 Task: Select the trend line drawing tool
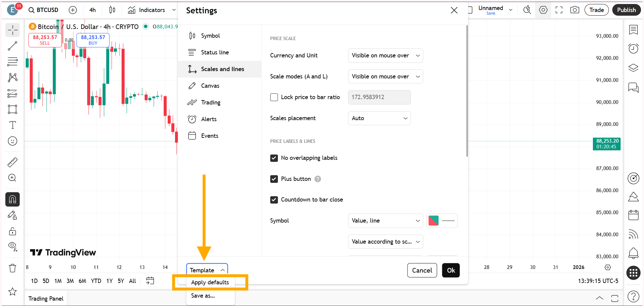(12, 46)
